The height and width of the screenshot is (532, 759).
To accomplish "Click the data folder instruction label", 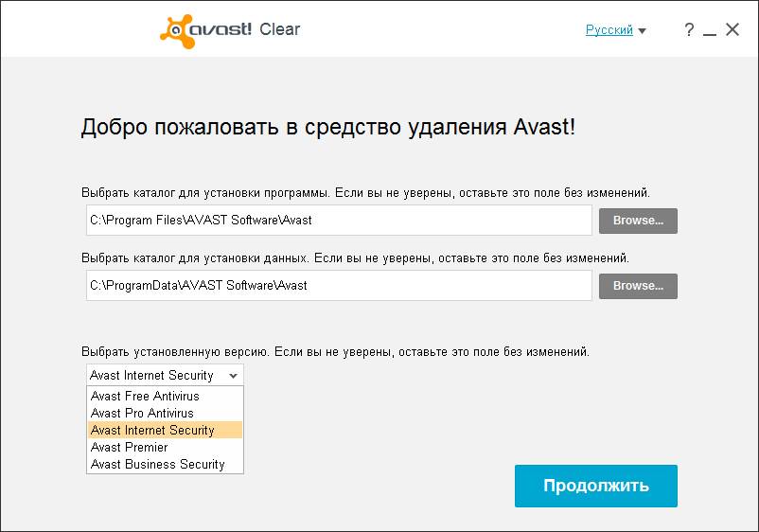I will point(355,258).
